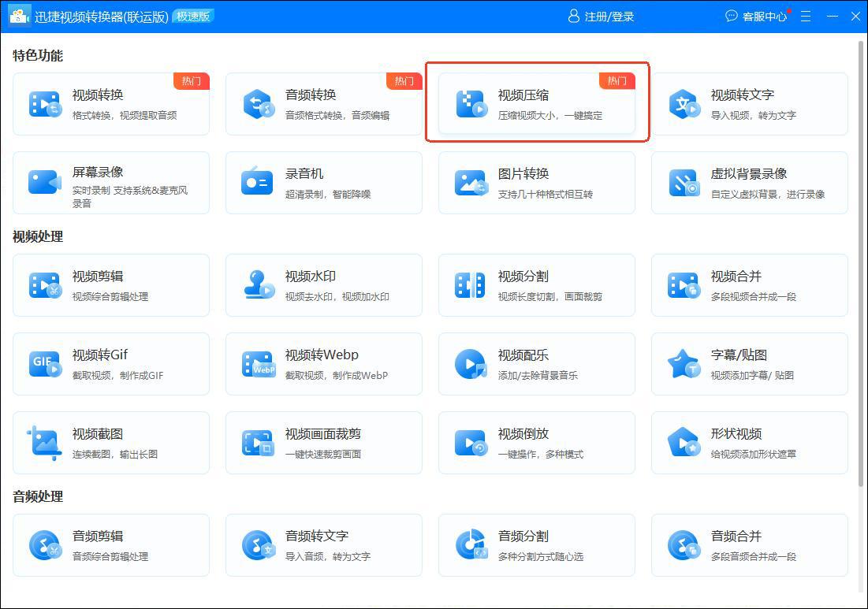Open the hamburger menu in title bar
The width and height of the screenshot is (868, 609).
point(806,17)
